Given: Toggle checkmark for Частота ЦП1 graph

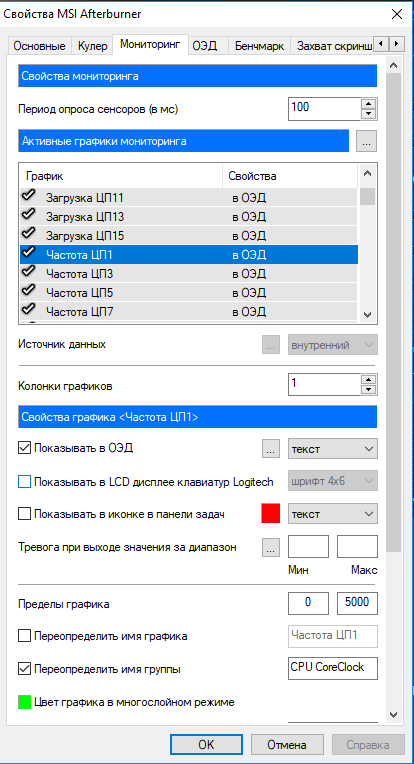Looking at the screenshot, I should pos(29,253).
